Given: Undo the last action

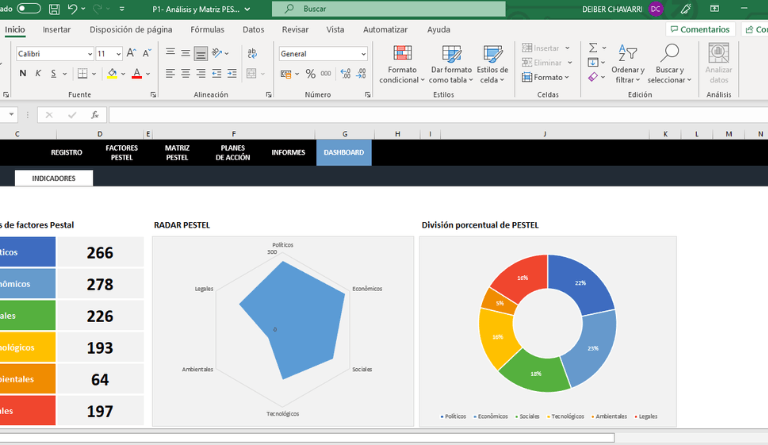Looking at the screenshot, I should 72,9.
